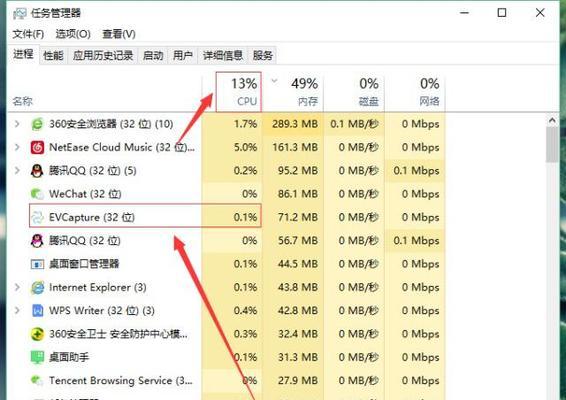Open the 查看(V) menu

pos(119,34)
